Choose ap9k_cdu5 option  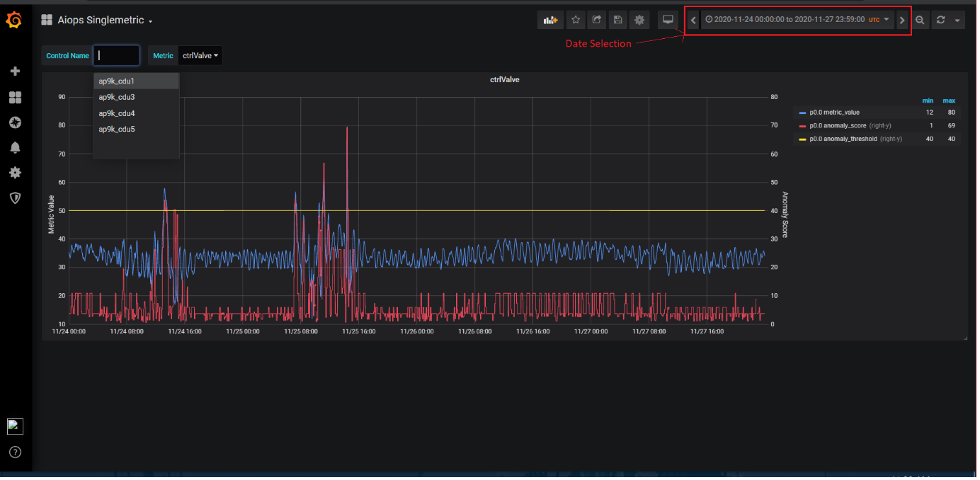[136, 129]
